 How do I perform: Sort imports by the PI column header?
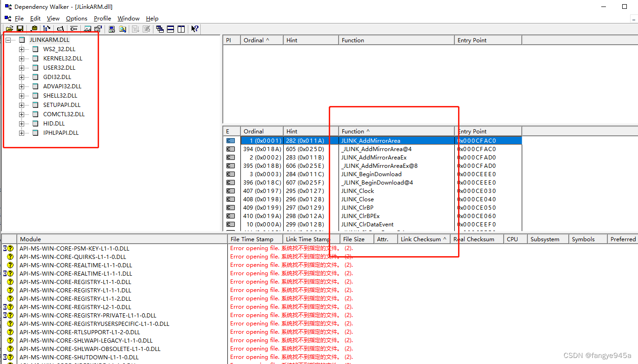pos(232,40)
